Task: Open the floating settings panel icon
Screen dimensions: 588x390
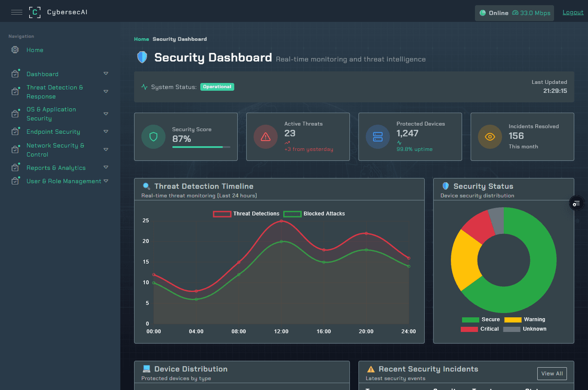Action: pos(576,203)
